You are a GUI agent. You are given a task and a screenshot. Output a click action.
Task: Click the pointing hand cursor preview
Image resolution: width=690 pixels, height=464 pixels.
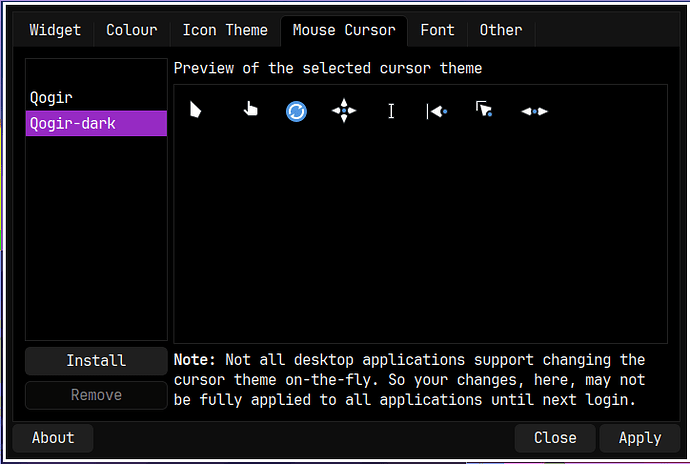click(x=250, y=109)
